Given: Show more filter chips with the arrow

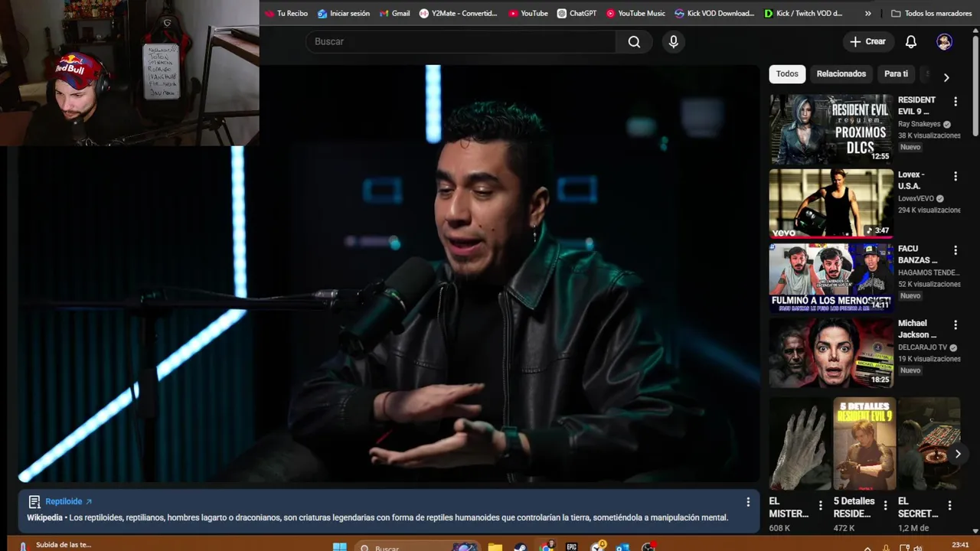Looking at the screenshot, I should tap(946, 77).
